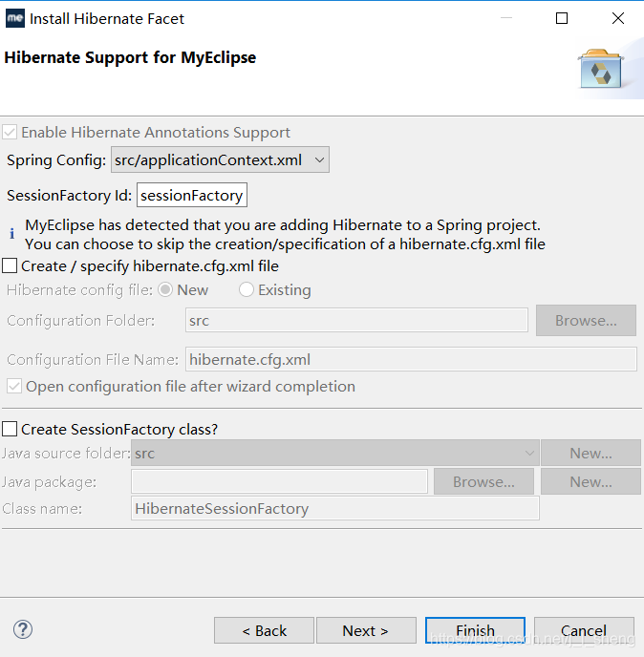Screen dimensions: 644x657
Task: Click the blue information icon beside message
Action: point(12,233)
